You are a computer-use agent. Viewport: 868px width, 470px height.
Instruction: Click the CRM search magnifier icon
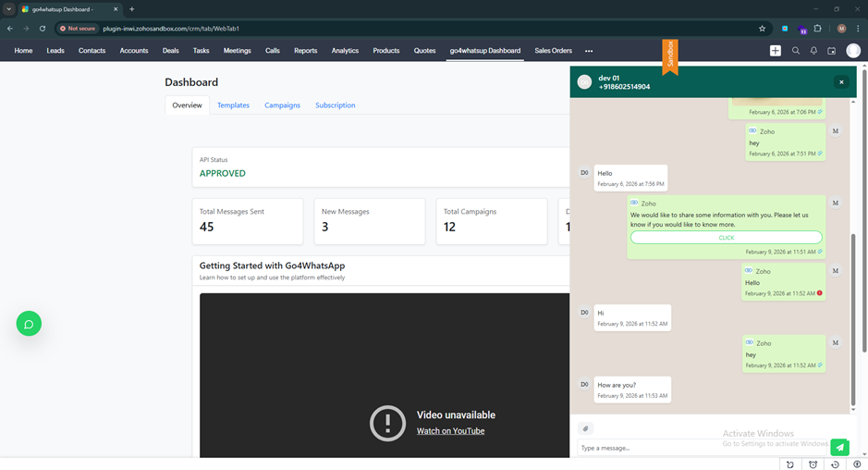[796, 51]
